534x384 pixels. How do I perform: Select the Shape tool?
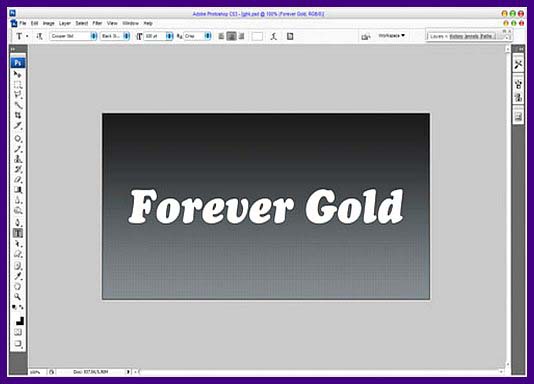pos(17,254)
